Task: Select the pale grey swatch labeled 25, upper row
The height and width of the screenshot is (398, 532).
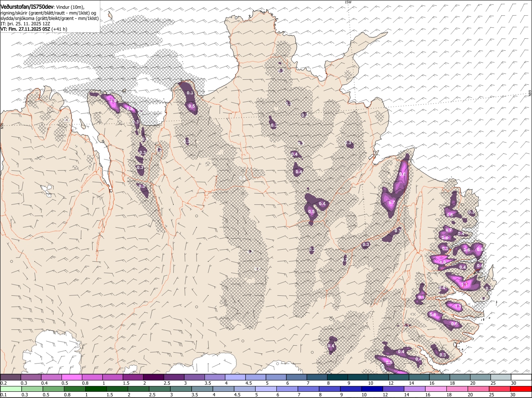Action: coord(501,377)
